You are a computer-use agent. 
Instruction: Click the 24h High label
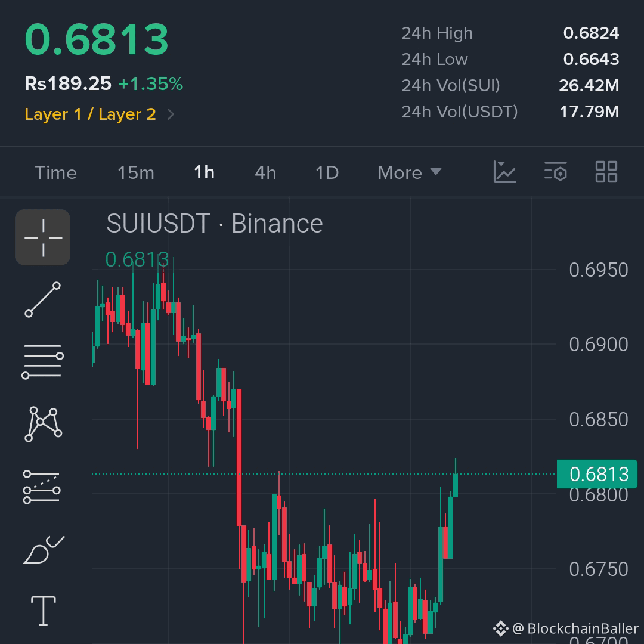point(437,33)
